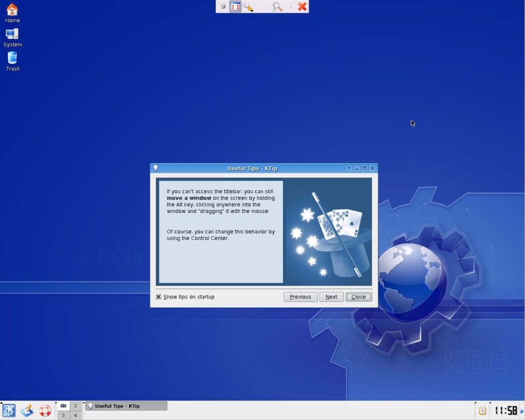525x420 pixels.
Task: Click the 11:58 panel clock
Action: 506,410
